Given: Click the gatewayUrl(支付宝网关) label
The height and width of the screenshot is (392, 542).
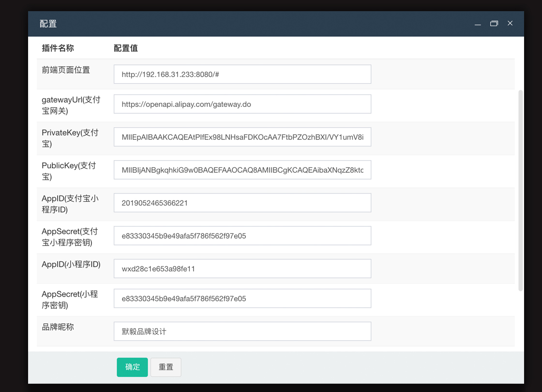Looking at the screenshot, I should [71, 105].
